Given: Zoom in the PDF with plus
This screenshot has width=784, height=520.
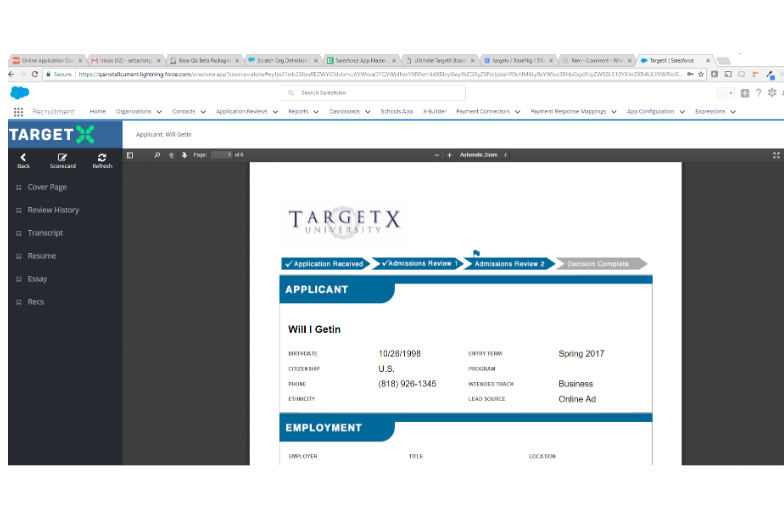Looking at the screenshot, I should click(450, 155).
